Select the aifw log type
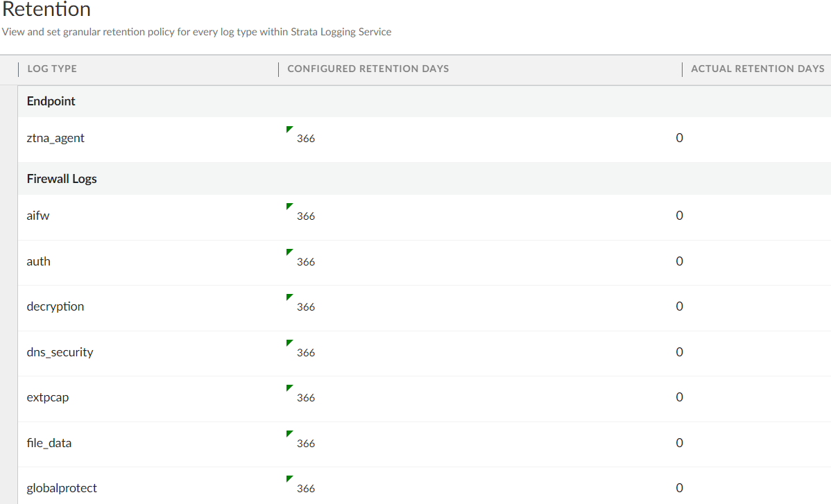This screenshot has width=831, height=504. coord(38,216)
